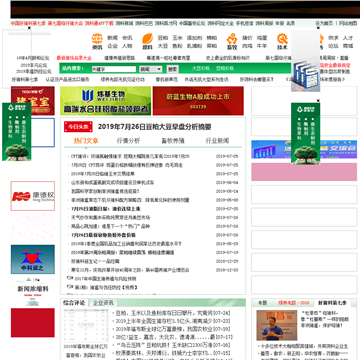Click the solid red ad block bottom left
Screen dimensions: 360x360
click(x=33, y=322)
